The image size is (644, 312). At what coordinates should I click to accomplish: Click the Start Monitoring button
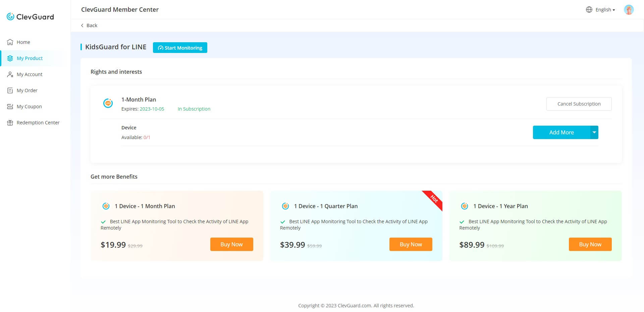[180, 48]
